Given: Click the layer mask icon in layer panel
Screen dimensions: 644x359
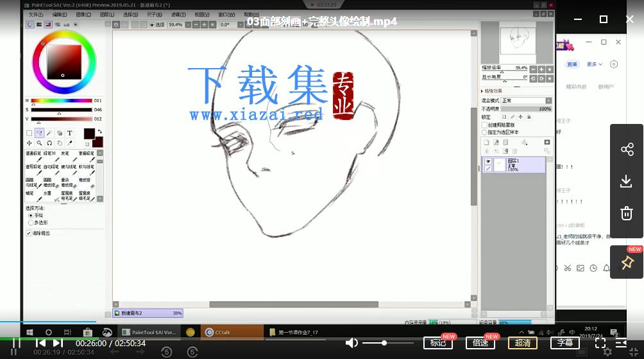Looking at the screenshot, I should [x=547, y=143].
